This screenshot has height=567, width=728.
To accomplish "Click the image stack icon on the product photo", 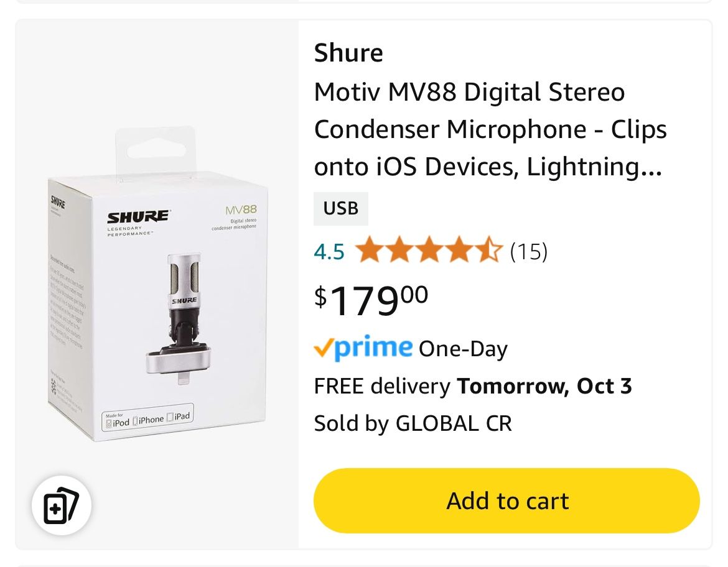I will [62, 505].
